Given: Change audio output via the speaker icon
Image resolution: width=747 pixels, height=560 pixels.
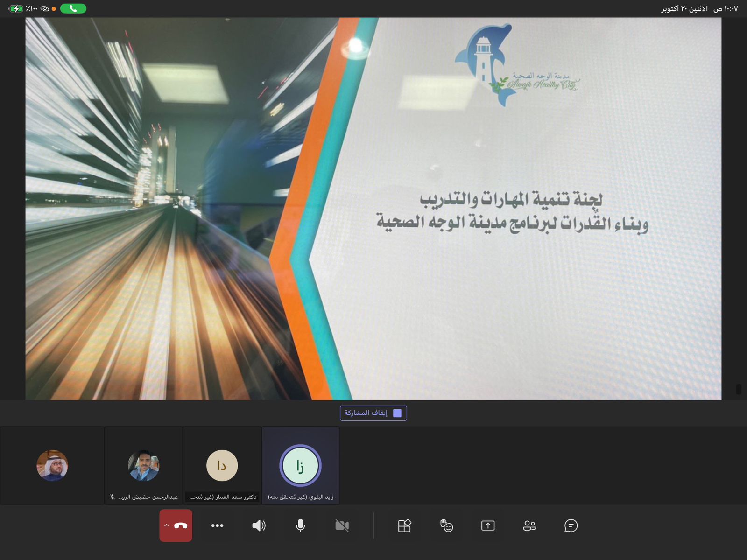Looking at the screenshot, I should (258, 525).
